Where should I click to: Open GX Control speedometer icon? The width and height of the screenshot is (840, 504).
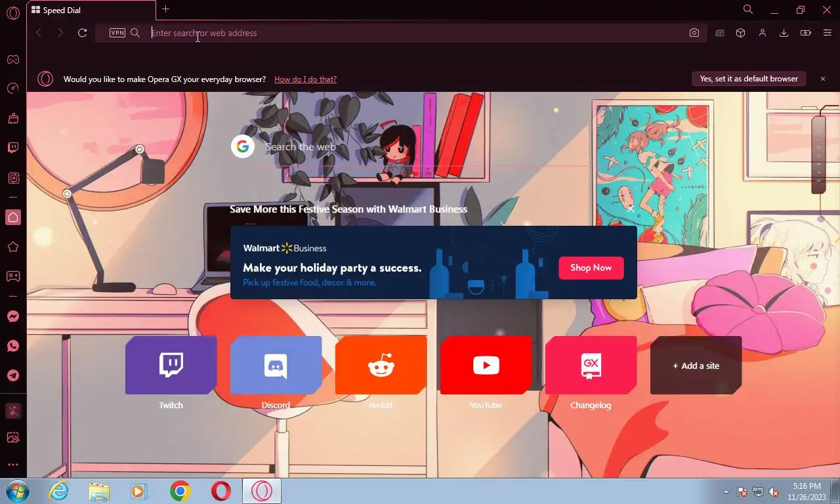click(x=12, y=89)
